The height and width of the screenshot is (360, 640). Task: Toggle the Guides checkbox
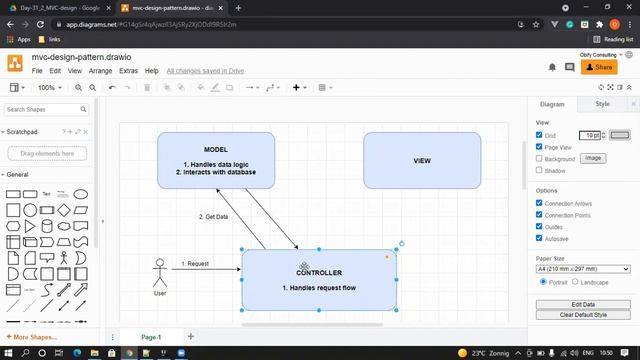[539, 227]
